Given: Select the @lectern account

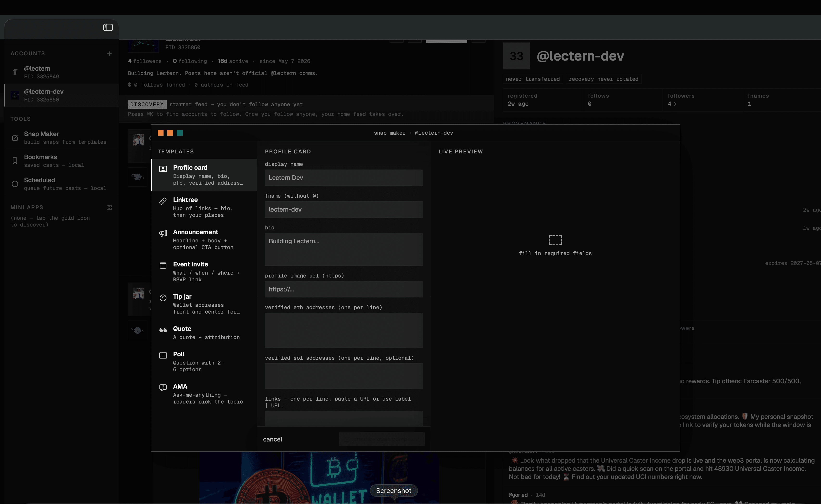Looking at the screenshot, I should (x=62, y=72).
